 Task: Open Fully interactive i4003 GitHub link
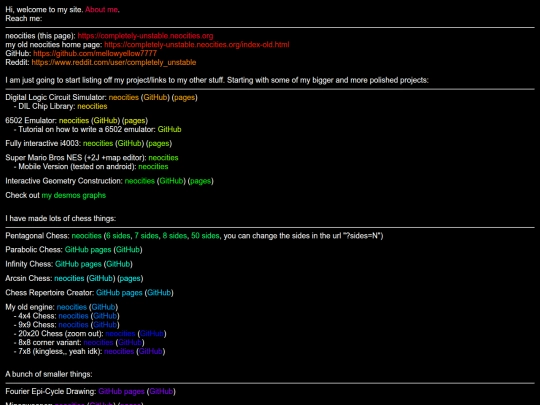coord(129,144)
